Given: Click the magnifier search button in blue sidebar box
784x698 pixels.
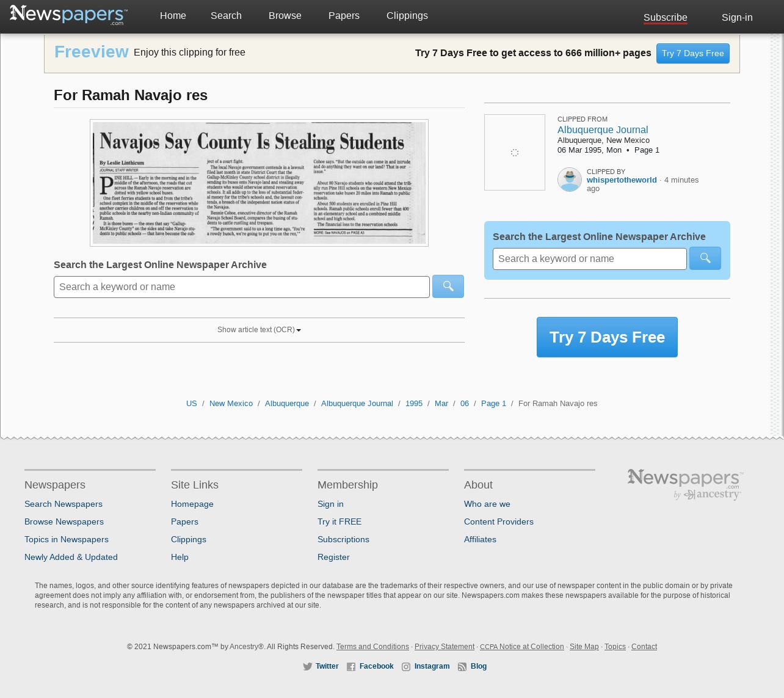Looking at the screenshot, I should [x=705, y=258].
